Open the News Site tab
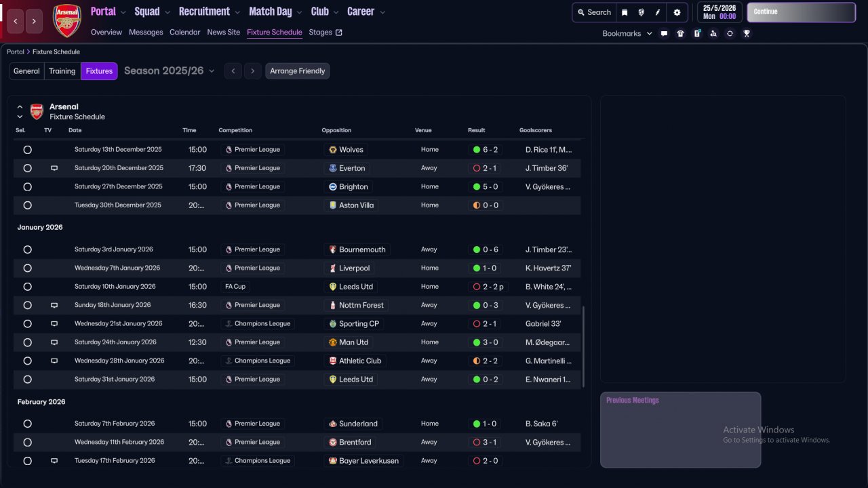This screenshot has width=868, height=488. [x=224, y=33]
